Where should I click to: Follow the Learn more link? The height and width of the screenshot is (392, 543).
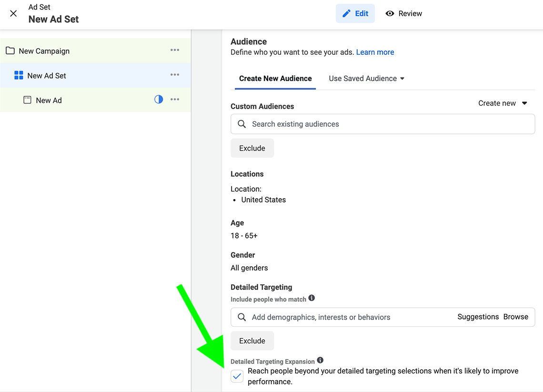tap(375, 52)
